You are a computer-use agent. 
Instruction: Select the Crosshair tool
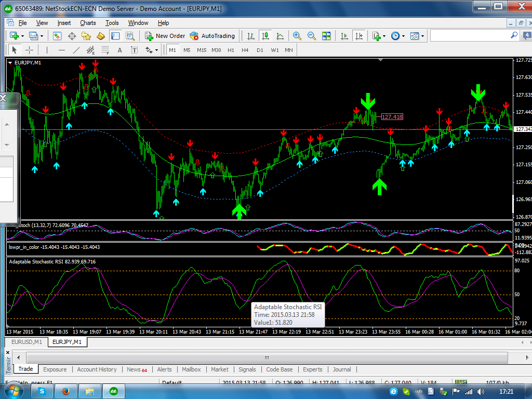coord(30,50)
